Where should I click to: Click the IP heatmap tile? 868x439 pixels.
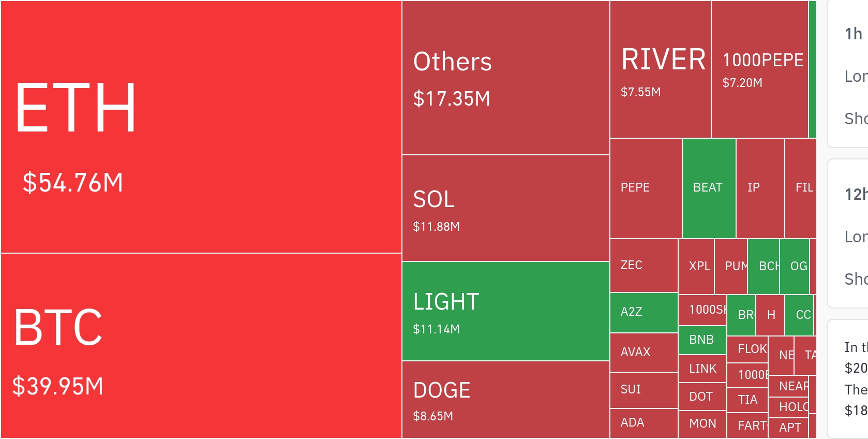pyautogui.click(x=760, y=188)
